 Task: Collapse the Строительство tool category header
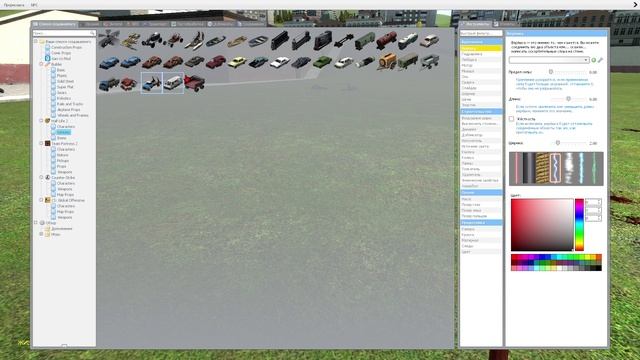point(481,111)
